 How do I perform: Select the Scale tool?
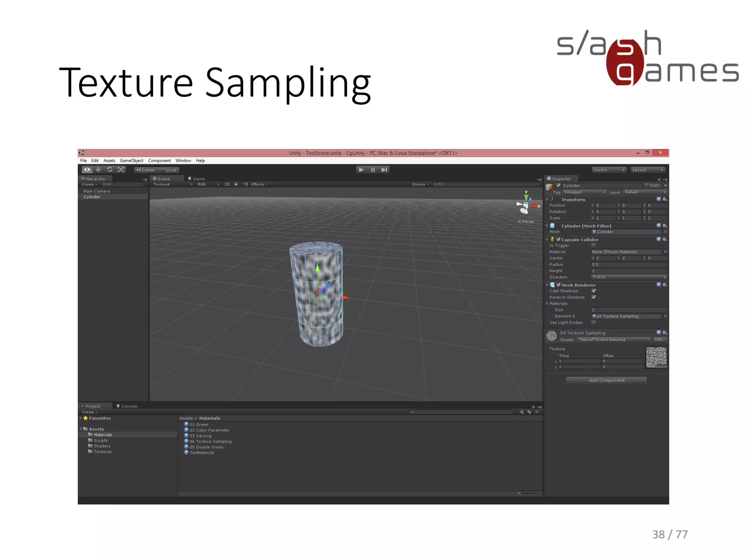121,170
